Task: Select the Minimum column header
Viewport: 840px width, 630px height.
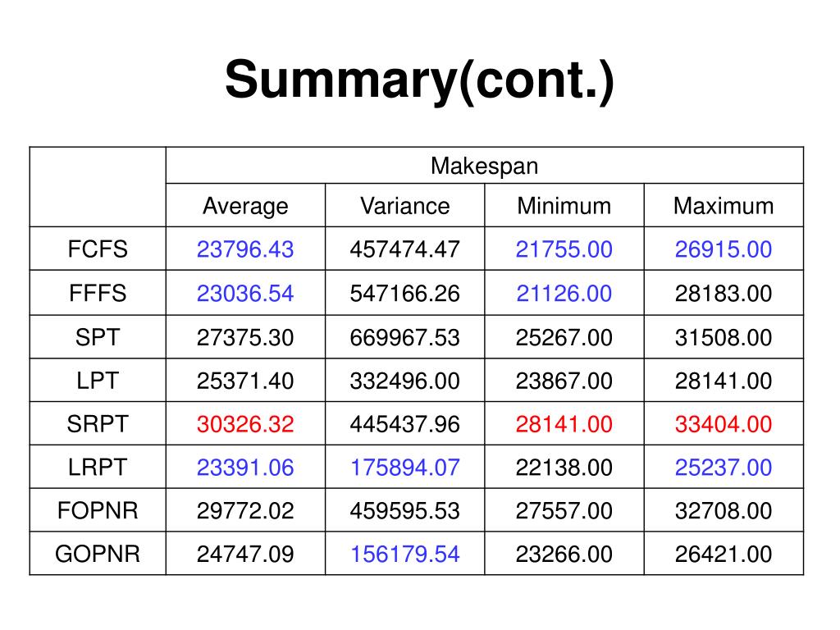Action: click(x=564, y=206)
